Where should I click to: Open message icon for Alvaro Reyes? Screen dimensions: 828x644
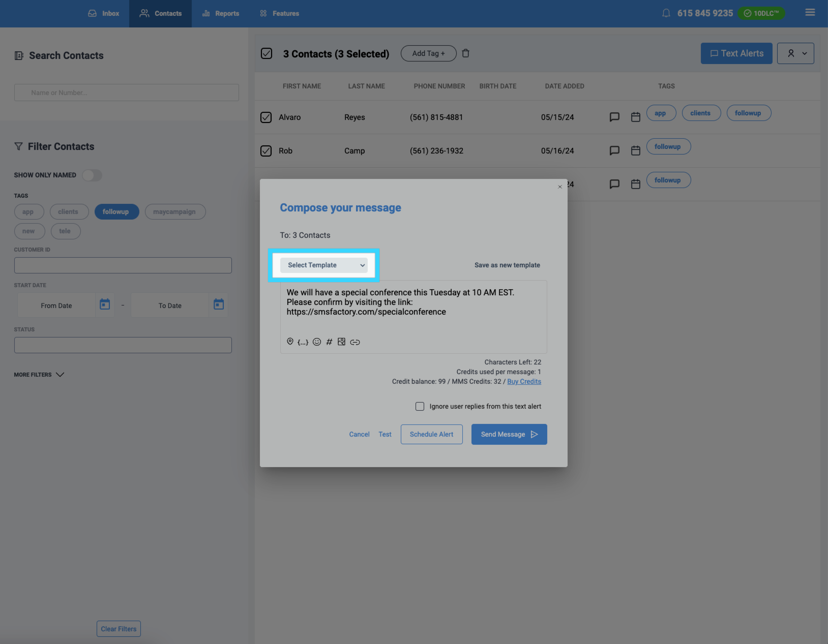614,117
